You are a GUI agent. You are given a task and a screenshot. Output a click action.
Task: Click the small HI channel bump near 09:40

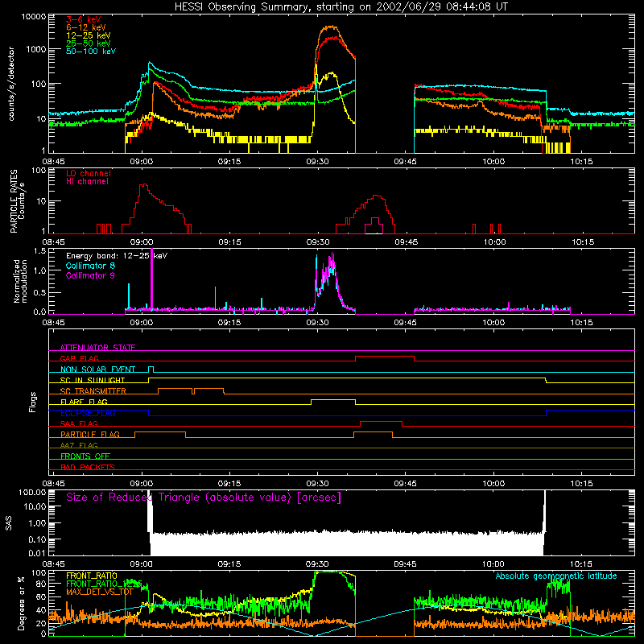[374, 225]
